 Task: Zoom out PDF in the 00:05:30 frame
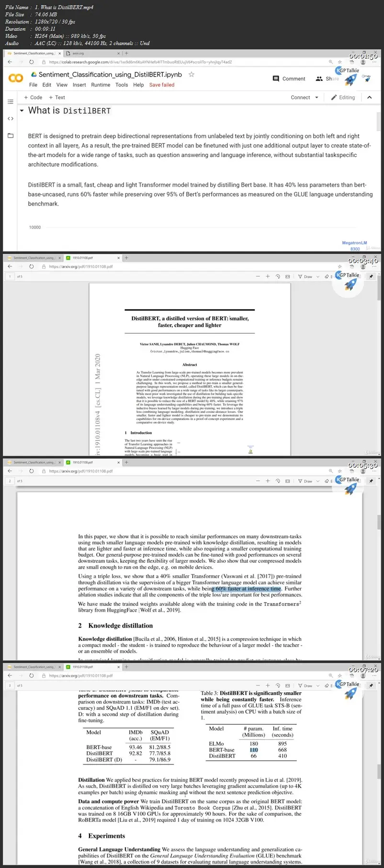258,481
